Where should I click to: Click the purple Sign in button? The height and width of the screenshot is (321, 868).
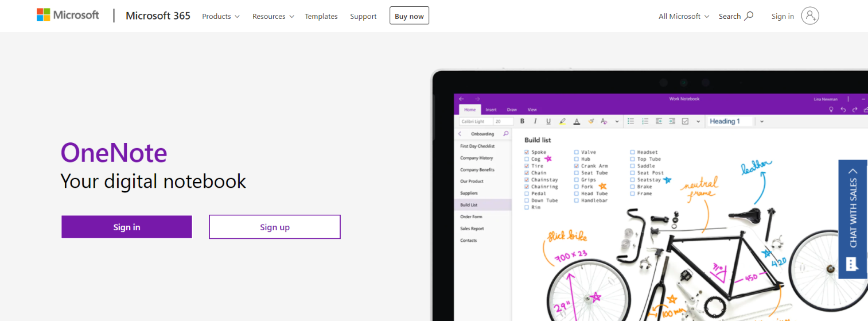click(127, 227)
